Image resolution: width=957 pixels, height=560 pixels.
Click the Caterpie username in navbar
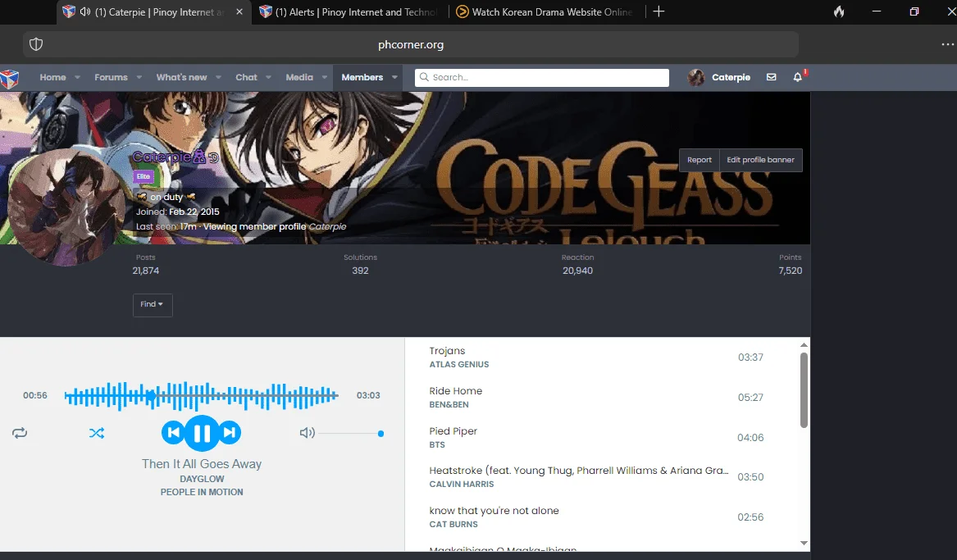pyautogui.click(x=731, y=77)
